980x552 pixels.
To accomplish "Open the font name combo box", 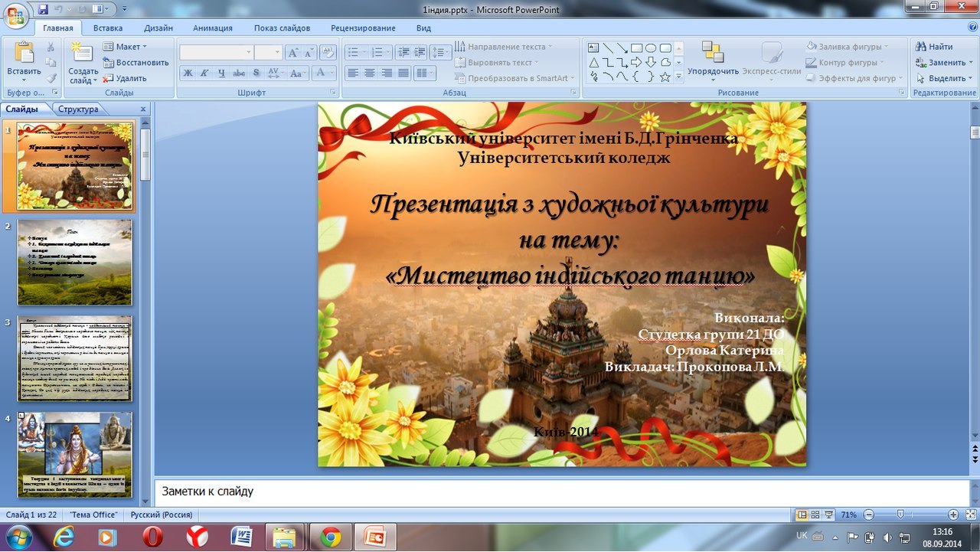I will [x=216, y=52].
